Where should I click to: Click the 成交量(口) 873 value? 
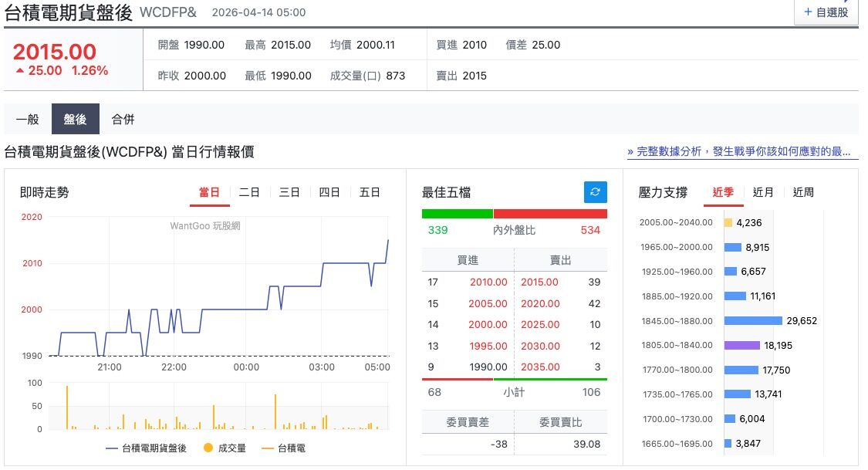point(395,76)
